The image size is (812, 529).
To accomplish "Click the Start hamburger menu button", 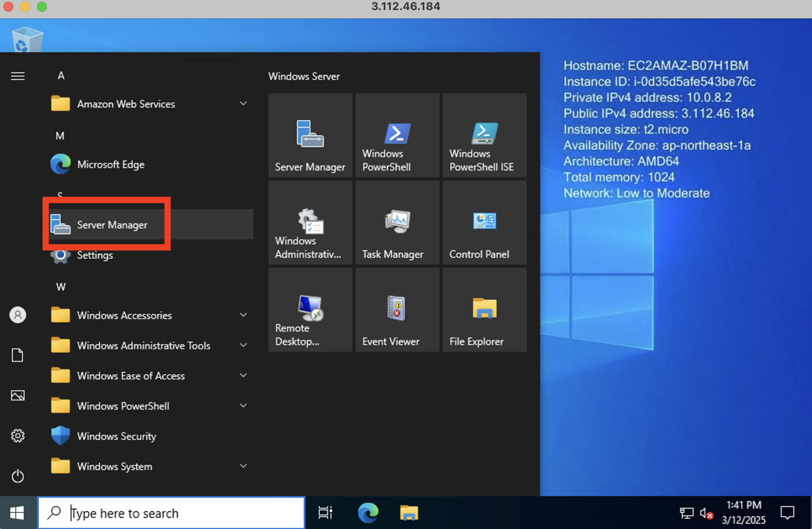I will [18, 76].
